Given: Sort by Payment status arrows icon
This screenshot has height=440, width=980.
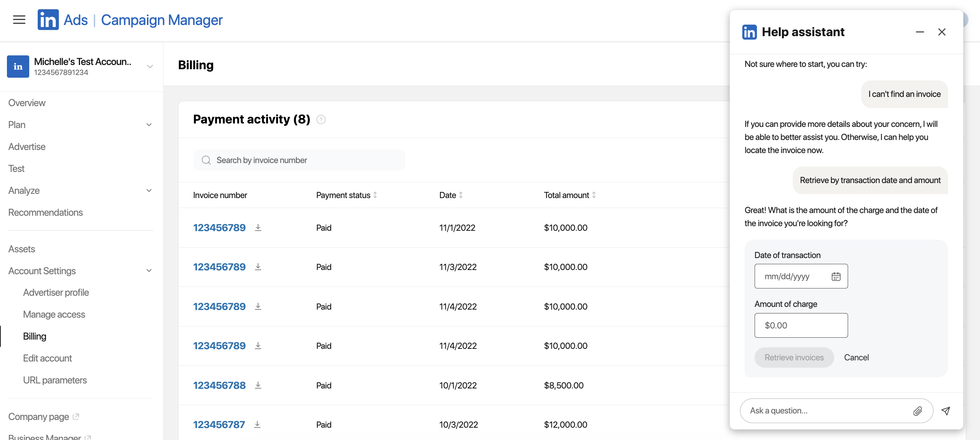Looking at the screenshot, I should [x=375, y=195].
